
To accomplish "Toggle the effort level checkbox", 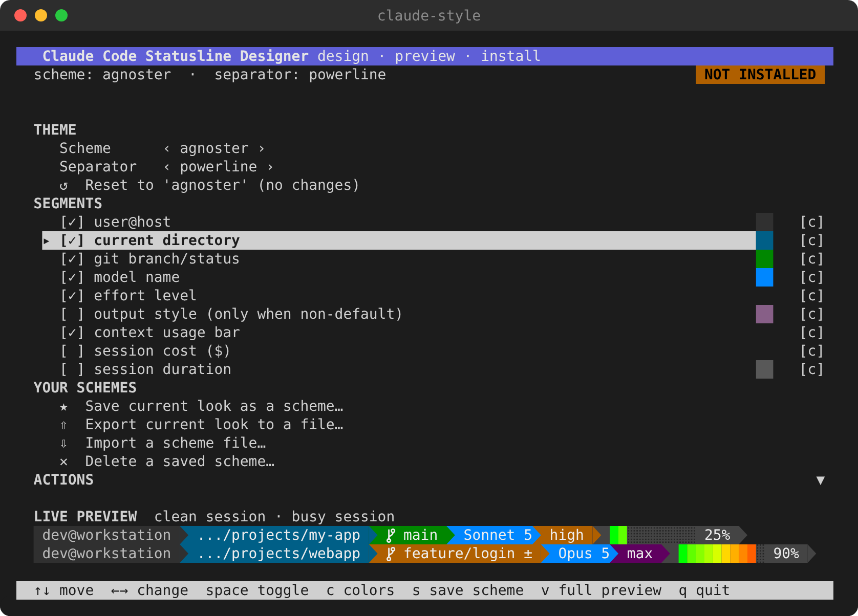I will pos(72,296).
